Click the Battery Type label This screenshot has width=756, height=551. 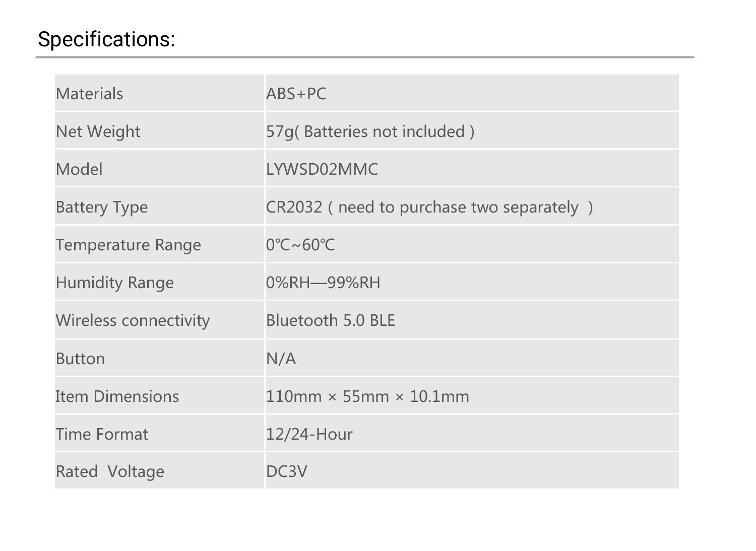pyautogui.click(x=102, y=207)
